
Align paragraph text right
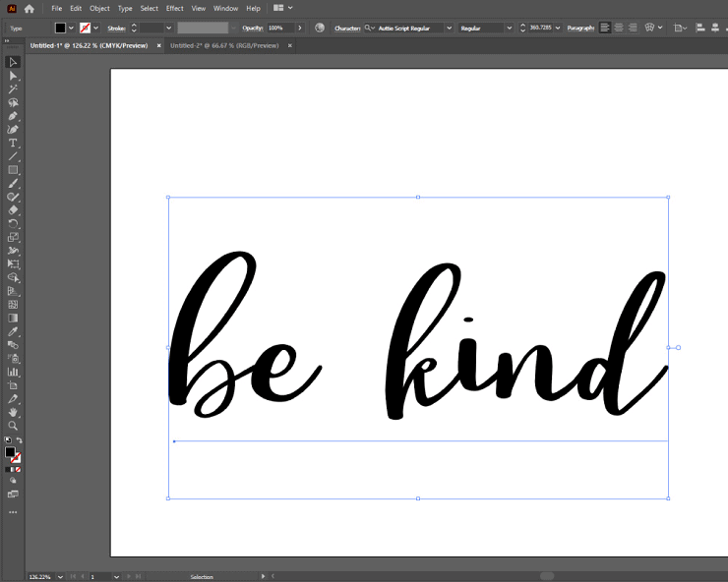pyautogui.click(x=633, y=28)
